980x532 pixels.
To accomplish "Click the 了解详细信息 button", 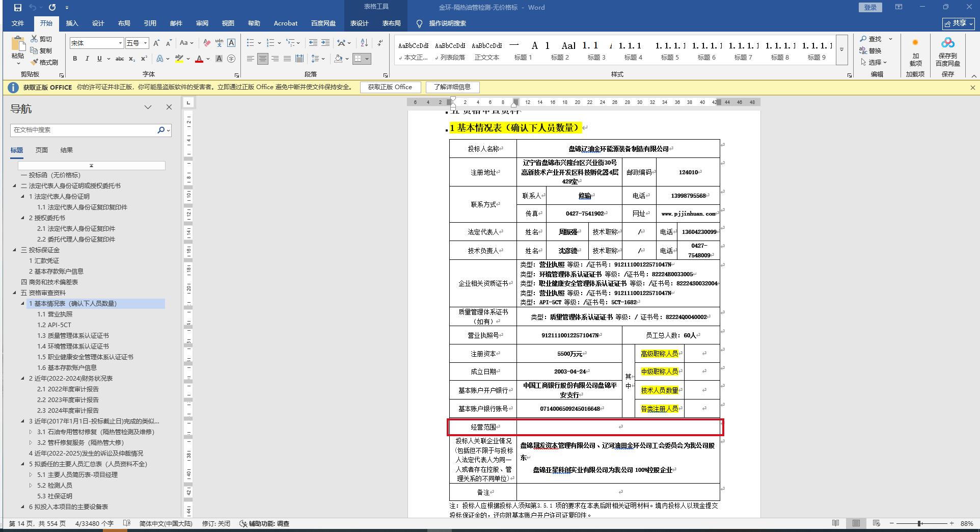I will click(452, 87).
